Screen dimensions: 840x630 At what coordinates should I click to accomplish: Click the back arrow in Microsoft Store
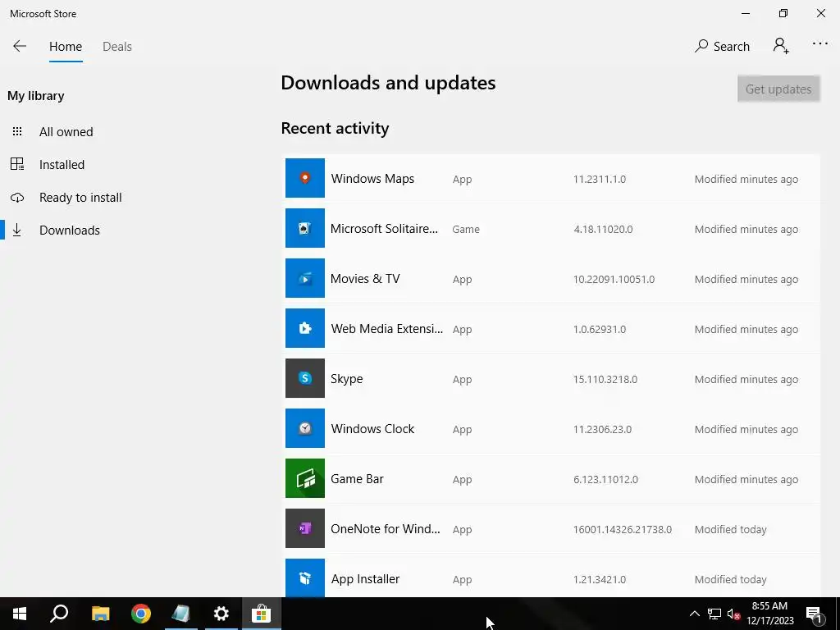coord(20,46)
